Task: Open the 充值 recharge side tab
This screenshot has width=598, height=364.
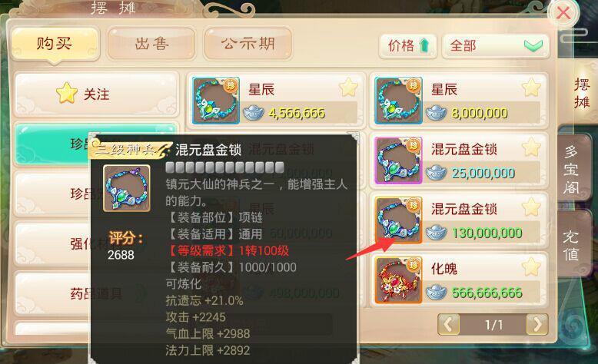Action: 572,245
